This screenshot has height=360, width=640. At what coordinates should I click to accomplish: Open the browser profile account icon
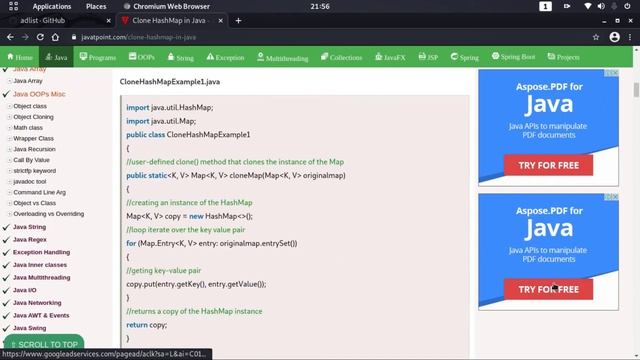point(615,37)
